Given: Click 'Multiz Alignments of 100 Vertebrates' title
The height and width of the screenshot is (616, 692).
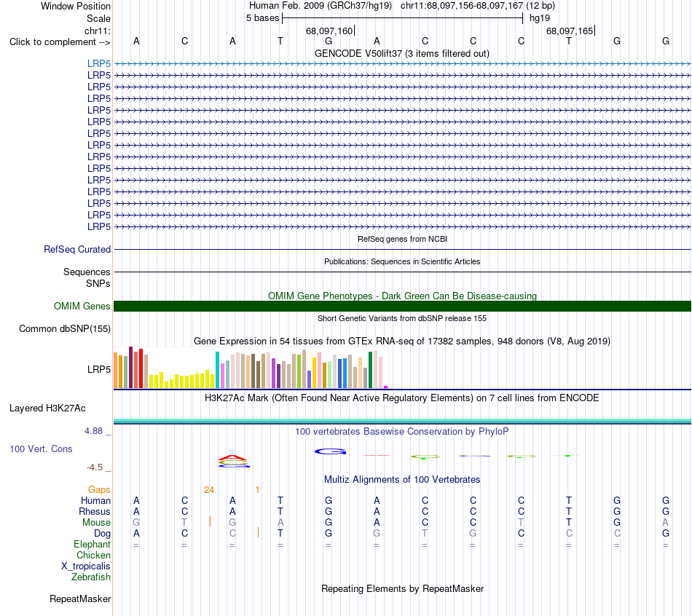Looking at the screenshot, I should [402, 479].
